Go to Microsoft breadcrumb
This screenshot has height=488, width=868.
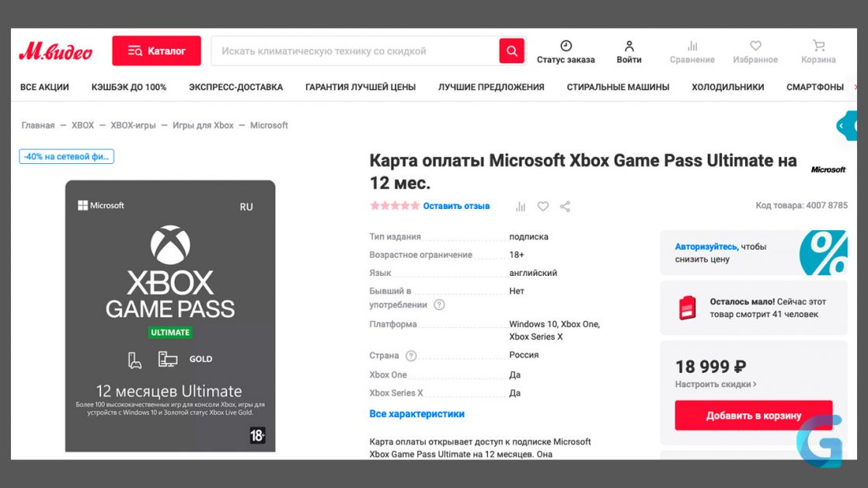(x=269, y=125)
